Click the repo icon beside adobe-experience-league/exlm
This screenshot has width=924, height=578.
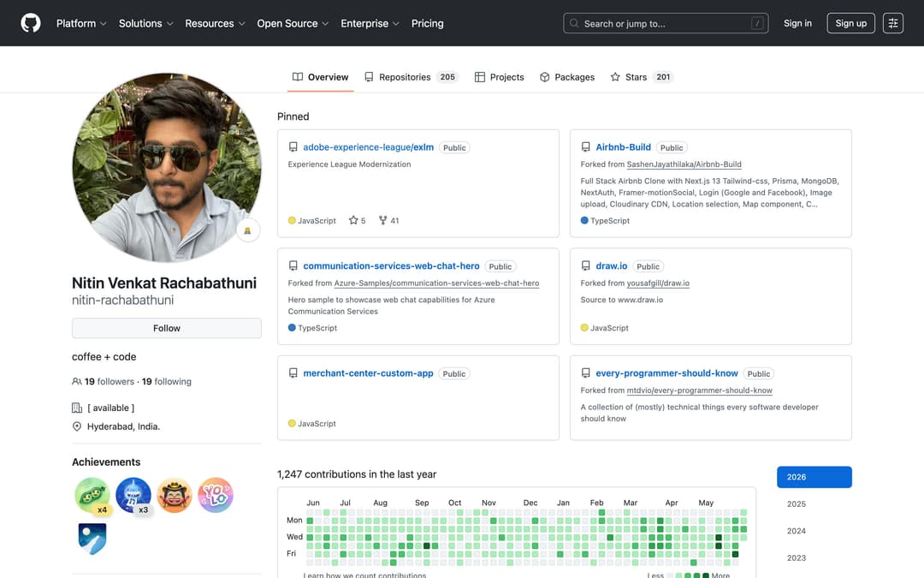[293, 147]
